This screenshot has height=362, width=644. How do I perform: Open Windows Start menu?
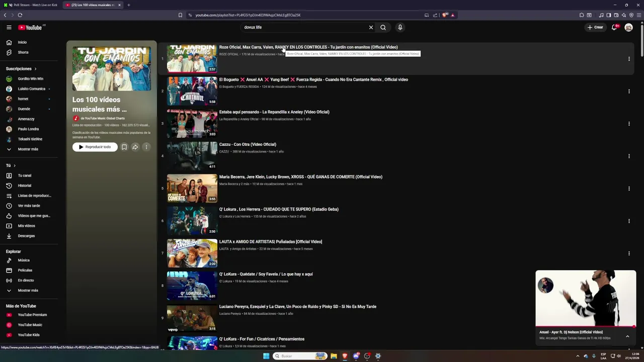pyautogui.click(x=266, y=356)
